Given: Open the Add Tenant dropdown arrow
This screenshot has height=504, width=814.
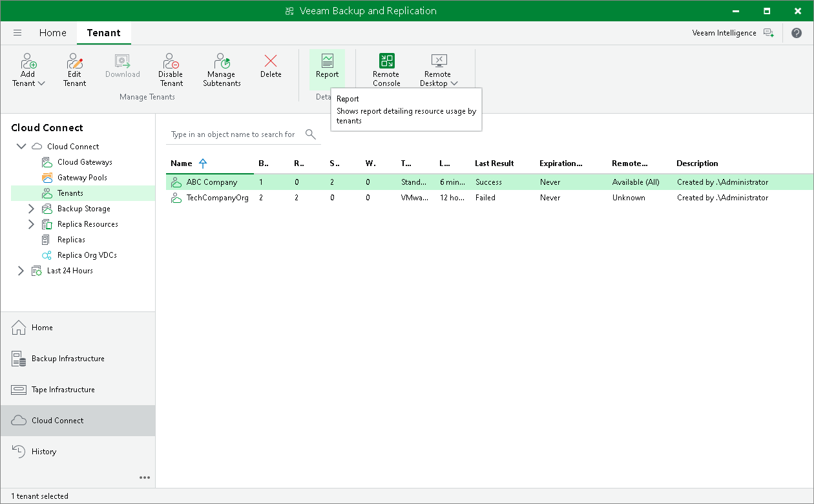Looking at the screenshot, I should click(41, 83).
